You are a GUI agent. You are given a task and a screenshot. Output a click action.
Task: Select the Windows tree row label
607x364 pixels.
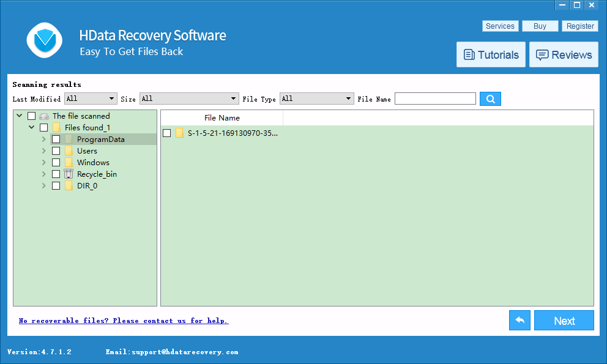coord(93,162)
